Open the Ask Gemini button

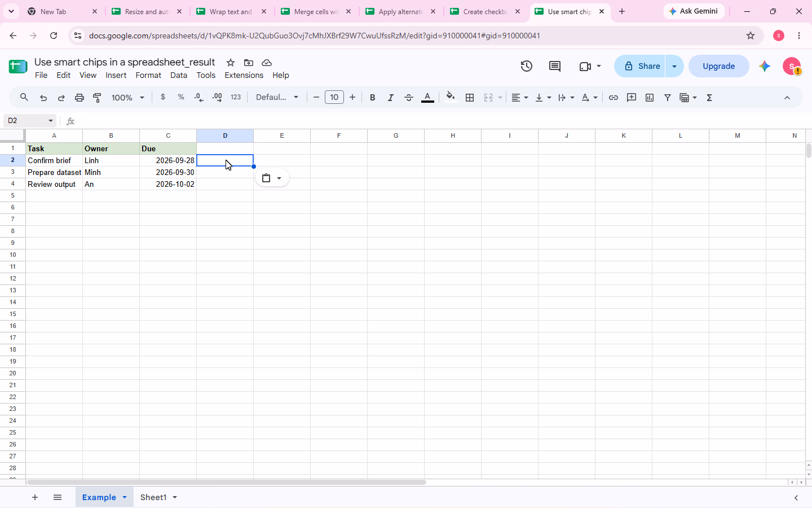click(694, 11)
